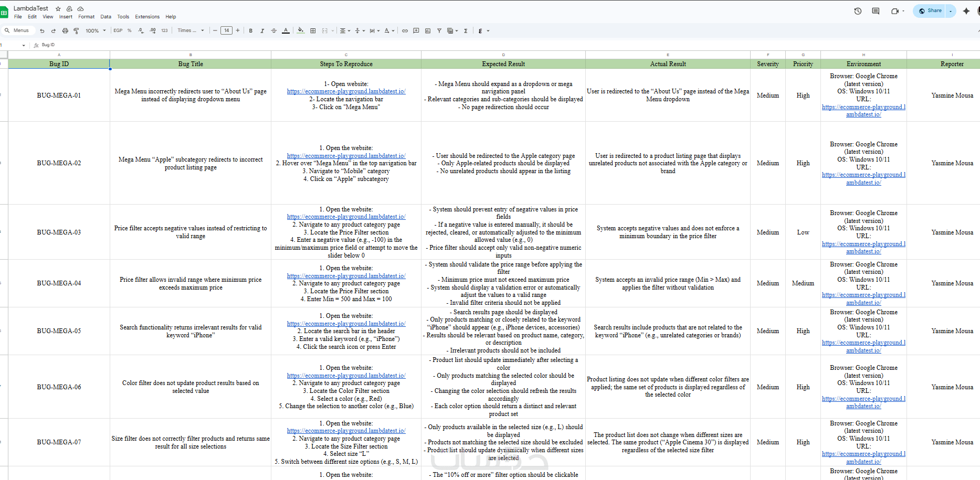Screen dimensions: 980x480
Task: Click the merge cells button
Action: (x=325, y=31)
